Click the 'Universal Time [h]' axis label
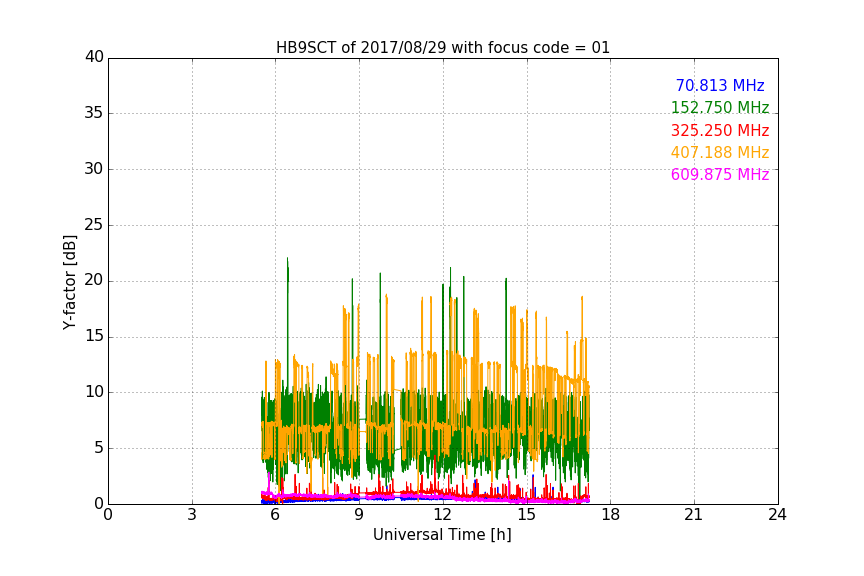This screenshot has height=576, width=864. click(442, 535)
